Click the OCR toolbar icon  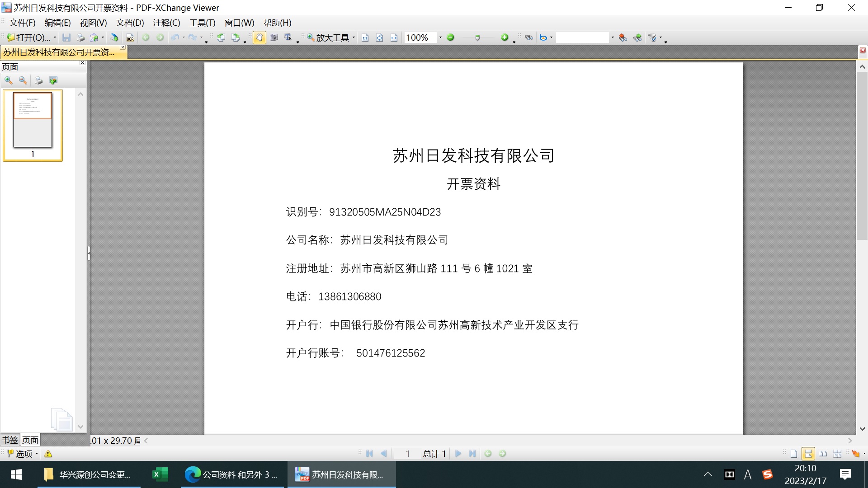coord(130,38)
